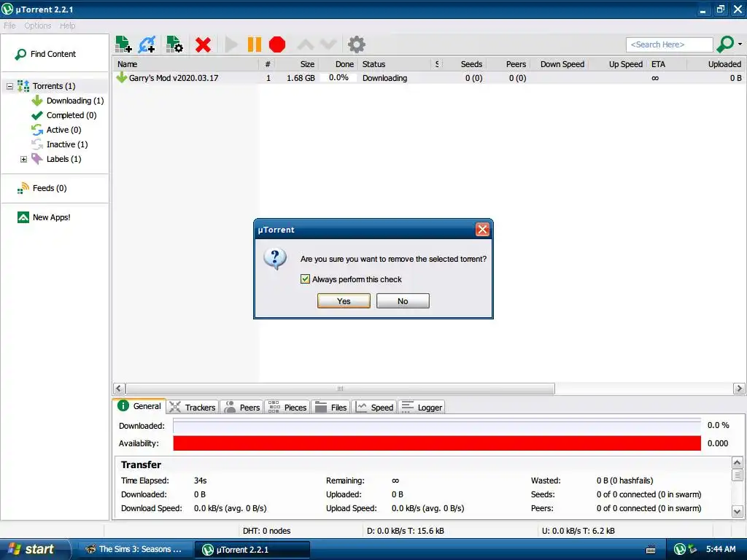Switch to the Peers tab
This screenshot has width=747, height=560.
[242, 407]
